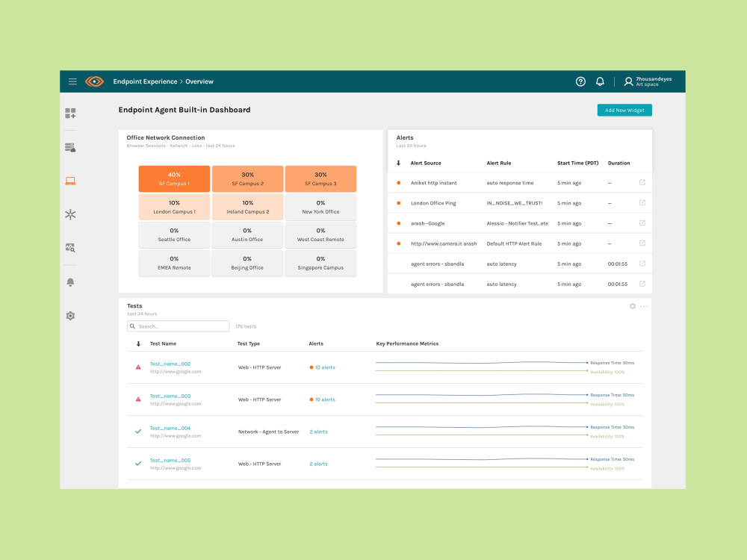Click the 7housandeyes Art space account name
The width and height of the screenshot is (747, 560).
(654, 81)
